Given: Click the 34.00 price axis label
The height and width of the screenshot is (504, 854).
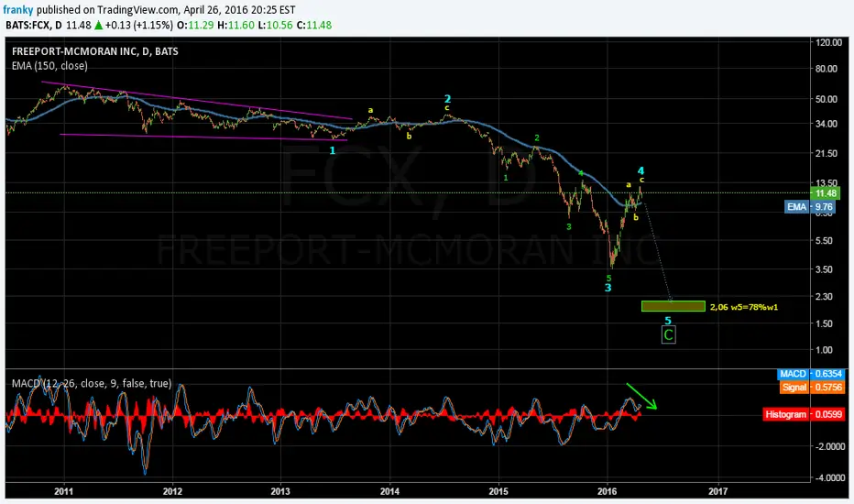Looking at the screenshot, I should pos(827,124).
